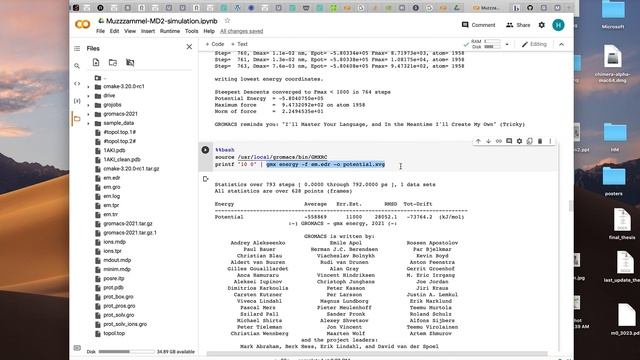640x360 pixels.
Task: Select em.edr file
Action: coord(111,178)
